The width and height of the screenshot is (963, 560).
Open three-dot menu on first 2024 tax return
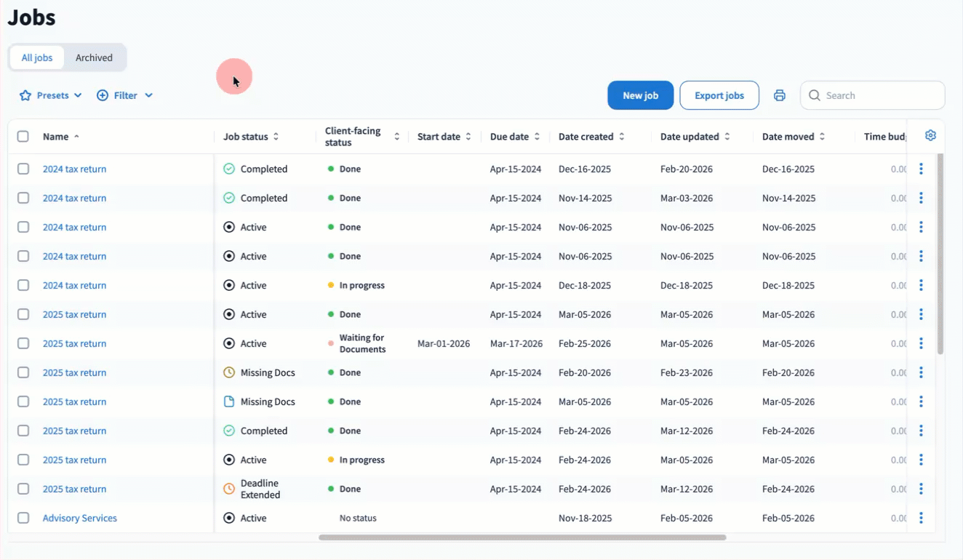click(x=921, y=169)
